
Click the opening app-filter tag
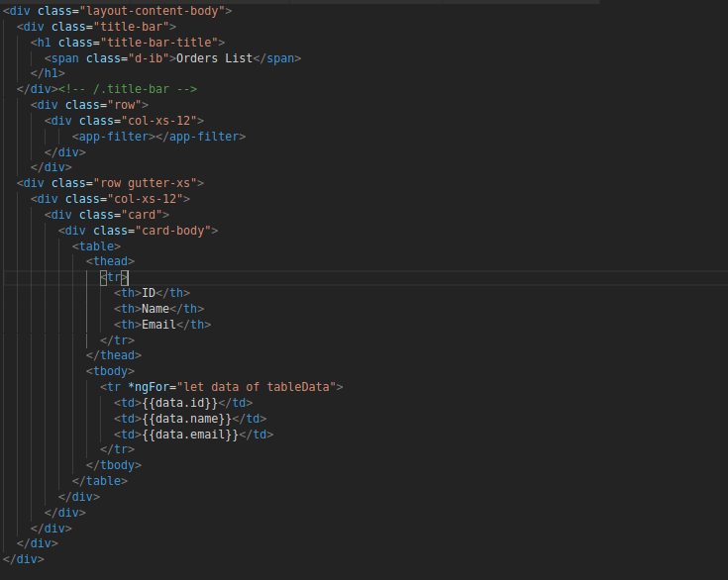coord(114,137)
